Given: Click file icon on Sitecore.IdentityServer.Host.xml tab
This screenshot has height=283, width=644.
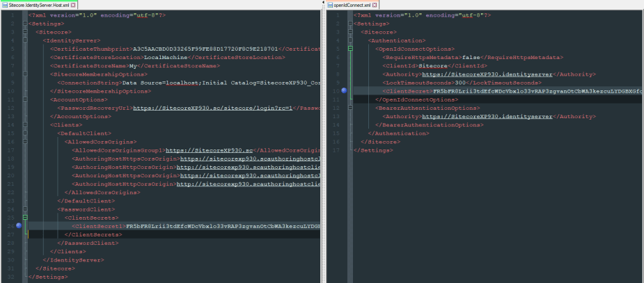Looking at the screenshot, I should [3, 5].
